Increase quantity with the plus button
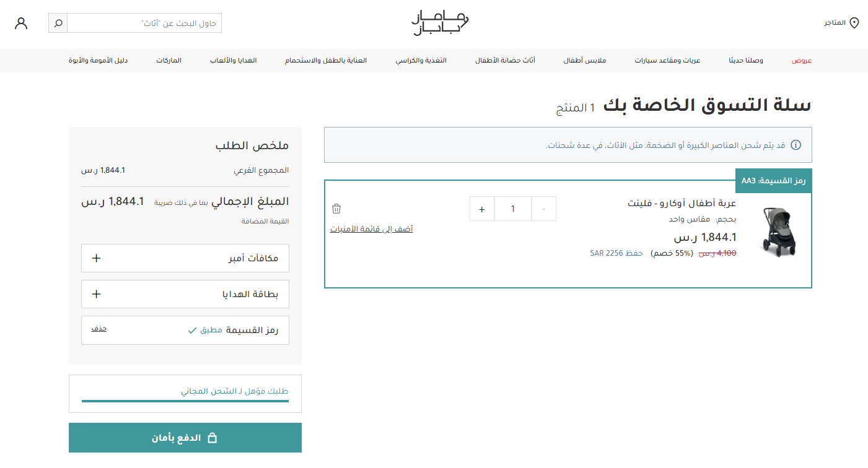This screenshot has height=468, width=868. coord(481,209)
